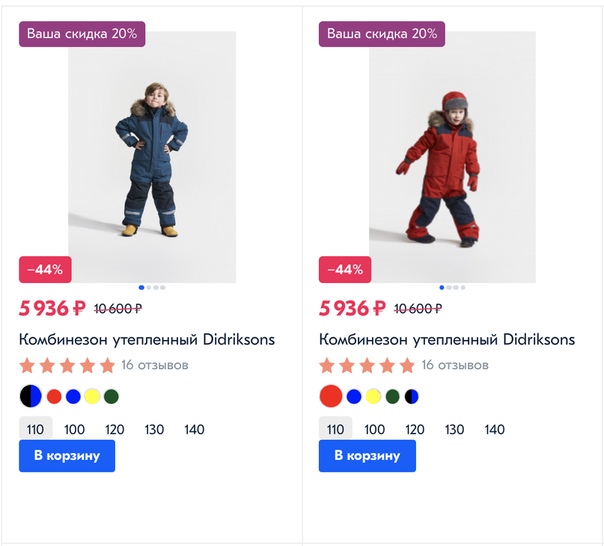The width and height of the screenshot is (604, 546).
Task: Click the star rating of red jumpsuit
Action: point(367,365)
